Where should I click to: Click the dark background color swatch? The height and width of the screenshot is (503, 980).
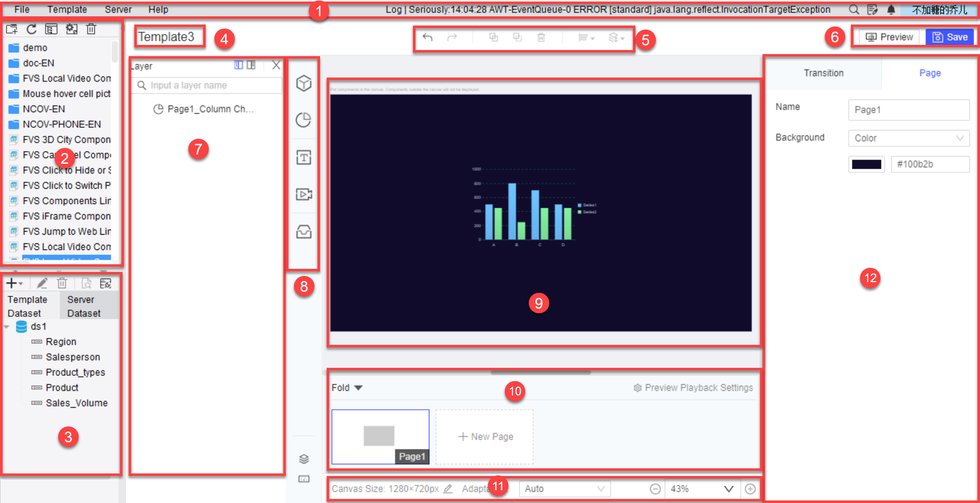pos(866,164)
